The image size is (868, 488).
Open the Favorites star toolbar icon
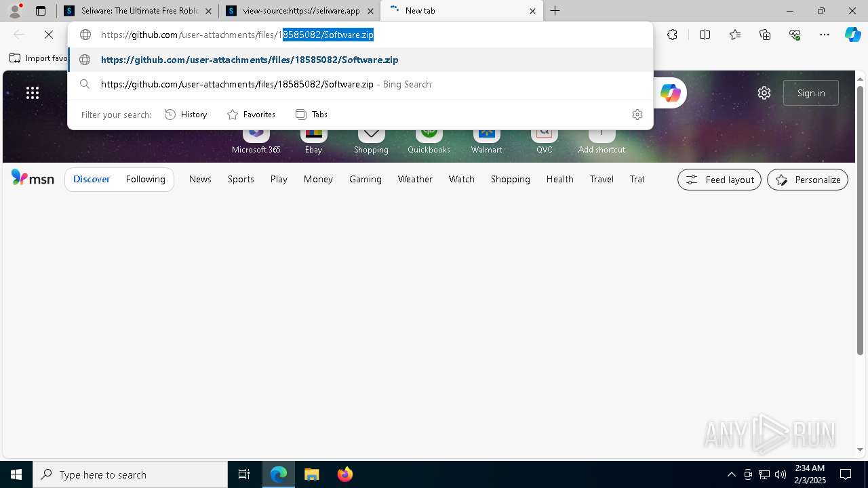click(735, 35)
